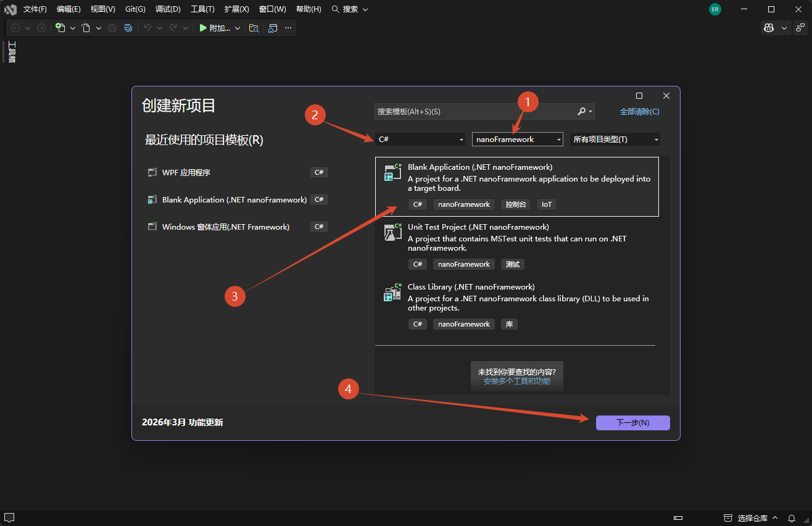This screenshot has width=812, height=526.
Task: Select recent template WPF 应用程序
Action: click(x=186, y=173)
